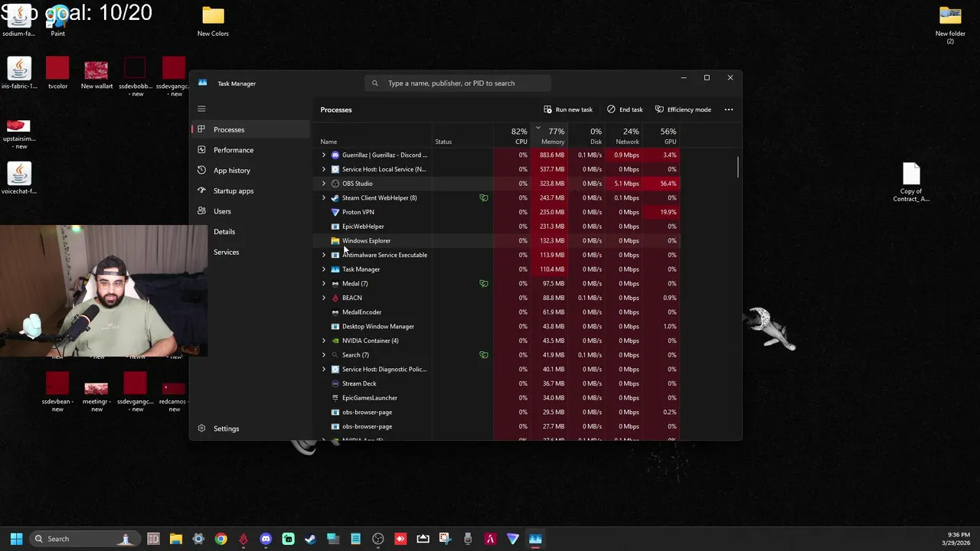Select Desktop Window Manager process
This screenshot has width=980, height=551.
[x=378, y=326]
